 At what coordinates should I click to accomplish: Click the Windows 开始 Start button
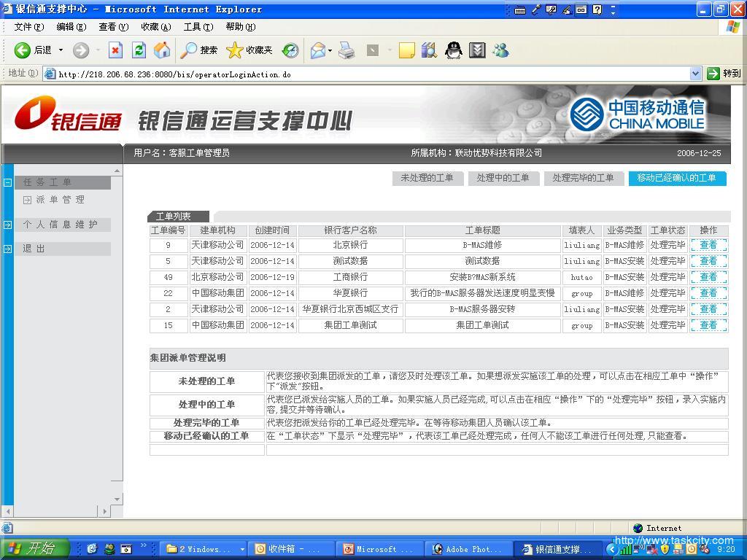point(34,548)
